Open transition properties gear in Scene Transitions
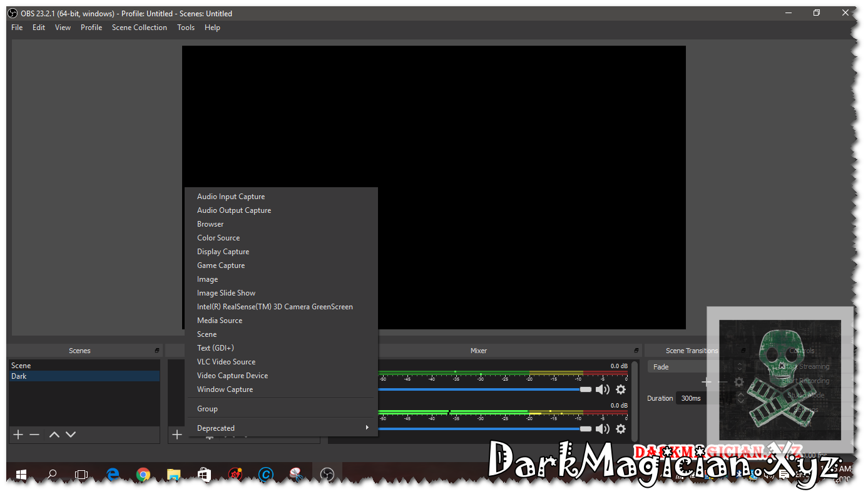This screenshot has width=868, height=494. [x=738, y=381]
